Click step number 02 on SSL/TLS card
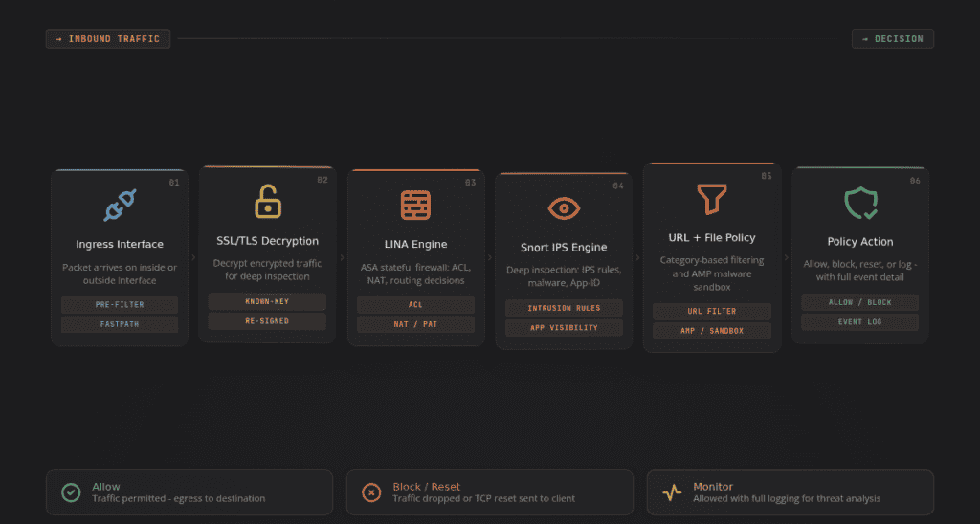This screenshot has height=524, width=980. click(323, 180)
